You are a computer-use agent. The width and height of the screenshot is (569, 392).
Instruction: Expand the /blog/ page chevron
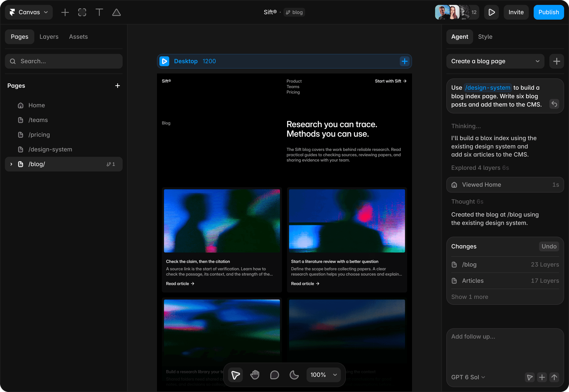[x=11, y=164]
